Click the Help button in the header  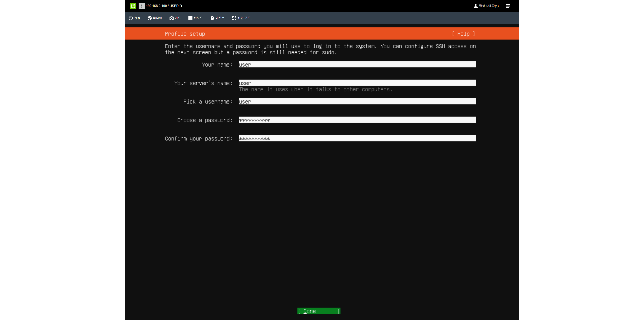click(463, 34)
